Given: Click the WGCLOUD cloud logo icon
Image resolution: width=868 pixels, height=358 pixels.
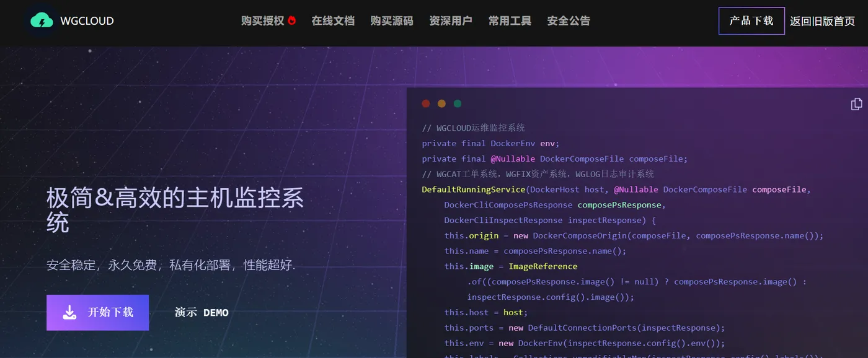Looking at the screenshot, I should pos(42,20).
